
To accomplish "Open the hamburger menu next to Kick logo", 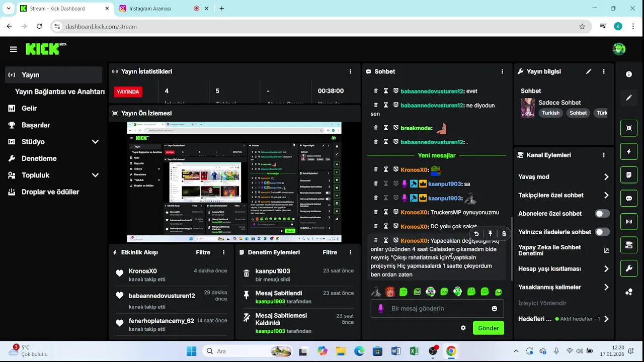I will [x=13, y=49].
